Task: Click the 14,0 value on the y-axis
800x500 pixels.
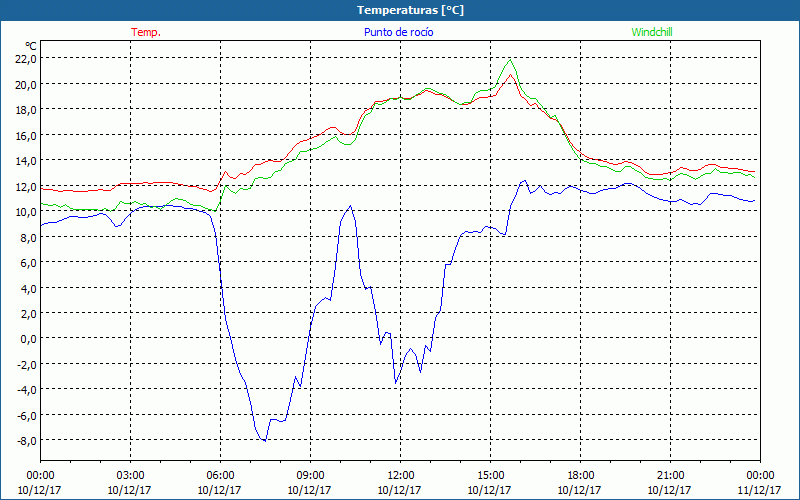Action: coord(26,161)
